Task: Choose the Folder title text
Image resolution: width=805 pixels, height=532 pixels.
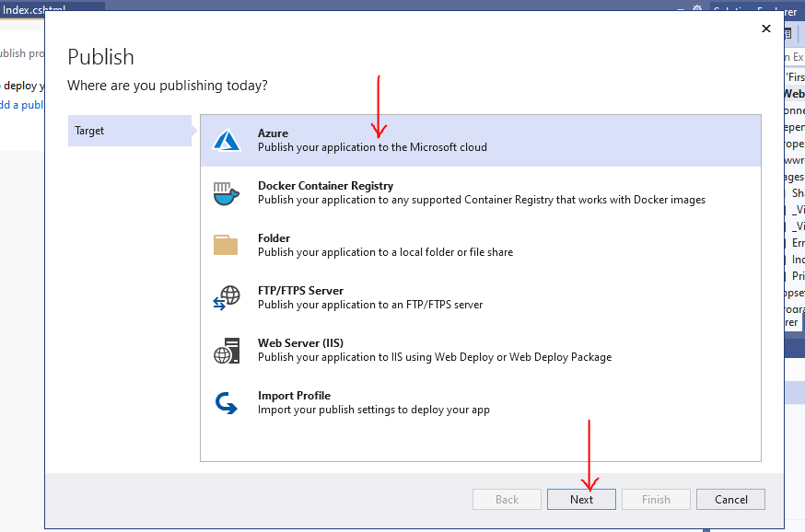Action: point(274,238)
